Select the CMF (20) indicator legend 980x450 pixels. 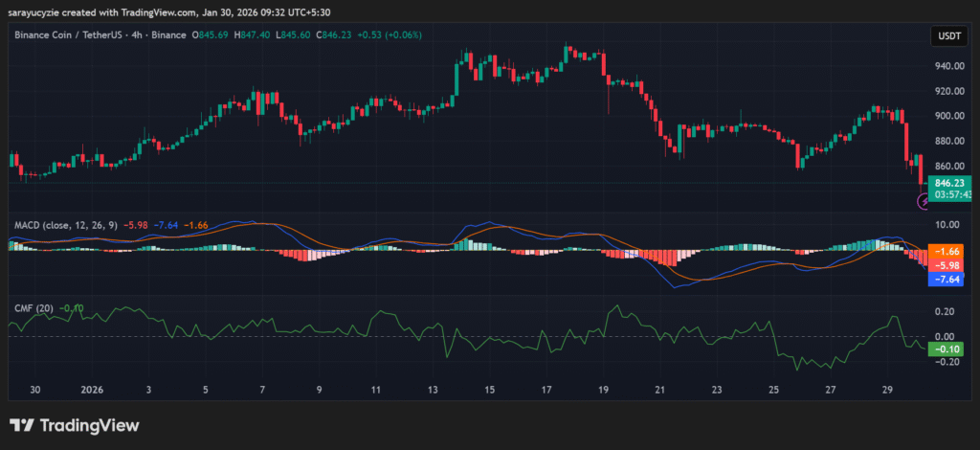coord(33,307)
